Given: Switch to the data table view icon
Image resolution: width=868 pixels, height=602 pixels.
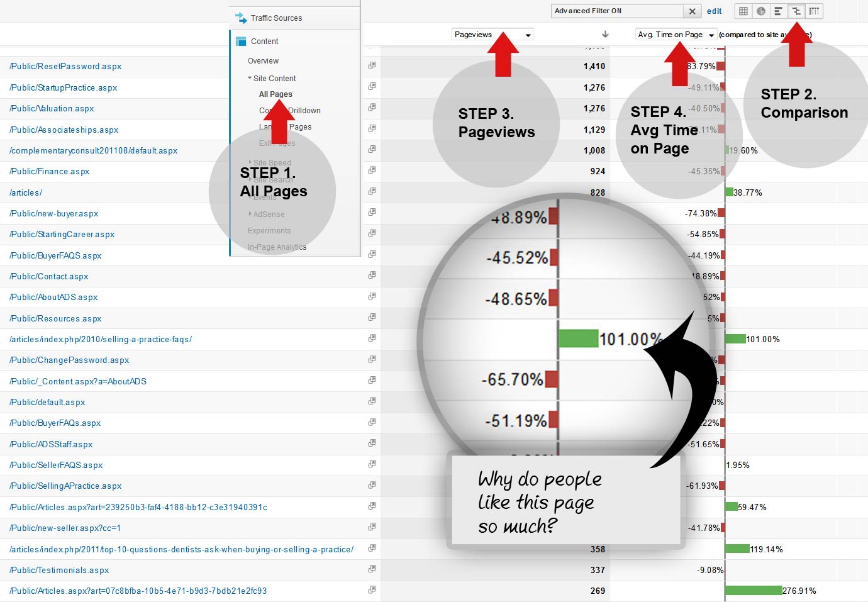Looking at the screenshot, I should pos(743,11).
